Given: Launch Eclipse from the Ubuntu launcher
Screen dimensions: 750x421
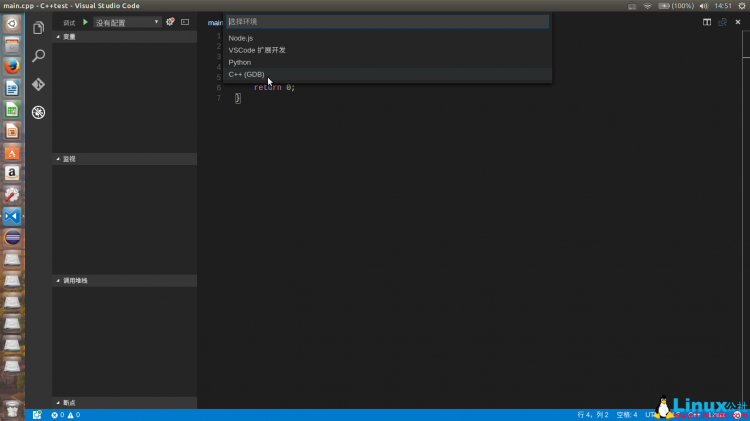Looking at the screenshot, I should [x=12, y=237].
